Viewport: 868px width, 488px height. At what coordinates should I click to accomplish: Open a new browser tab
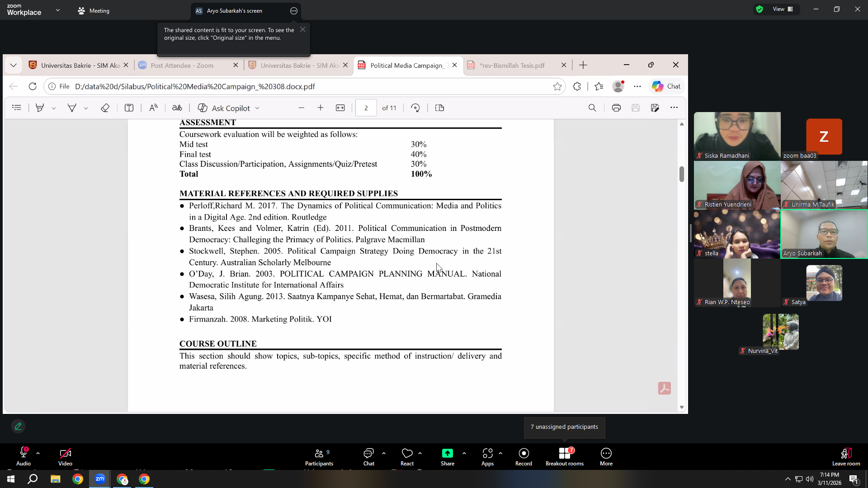pyautogui.click(x=583, y=66)
